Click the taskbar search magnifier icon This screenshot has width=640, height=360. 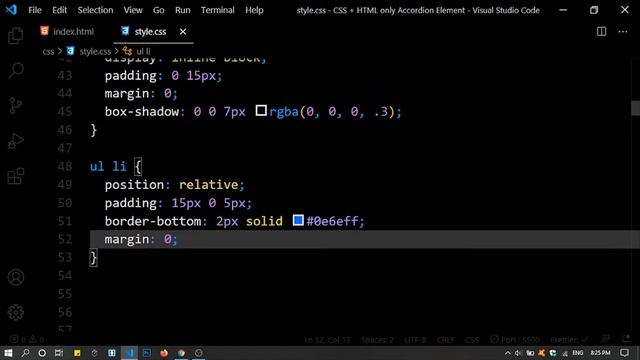click(x=25, y=353)
